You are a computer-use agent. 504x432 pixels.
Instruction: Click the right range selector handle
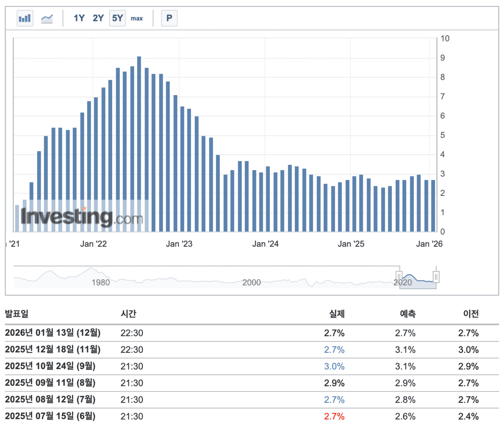tap(435, 277)
